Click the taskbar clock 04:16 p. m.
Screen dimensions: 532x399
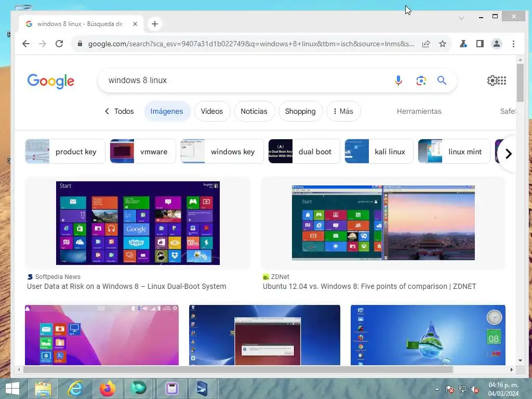click(503, 385)
